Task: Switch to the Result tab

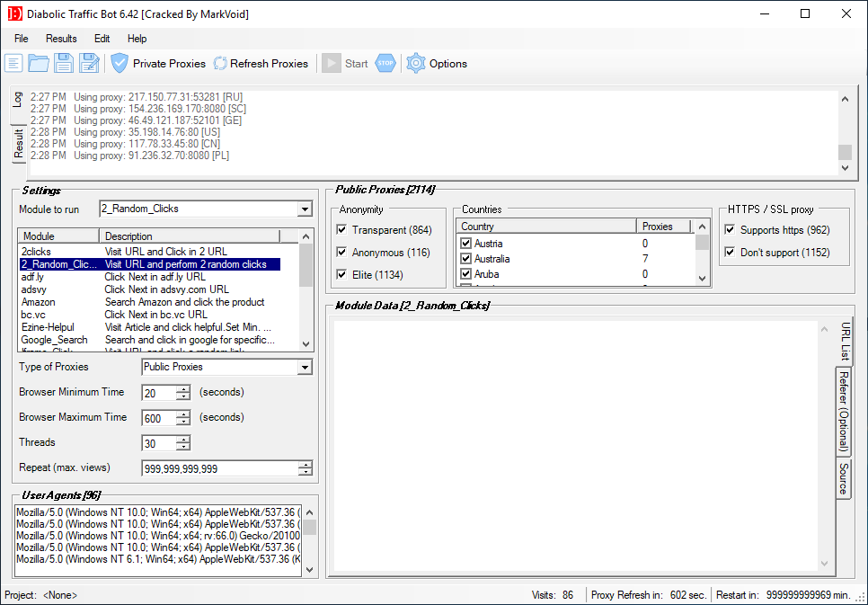Action: click(19, 144)
